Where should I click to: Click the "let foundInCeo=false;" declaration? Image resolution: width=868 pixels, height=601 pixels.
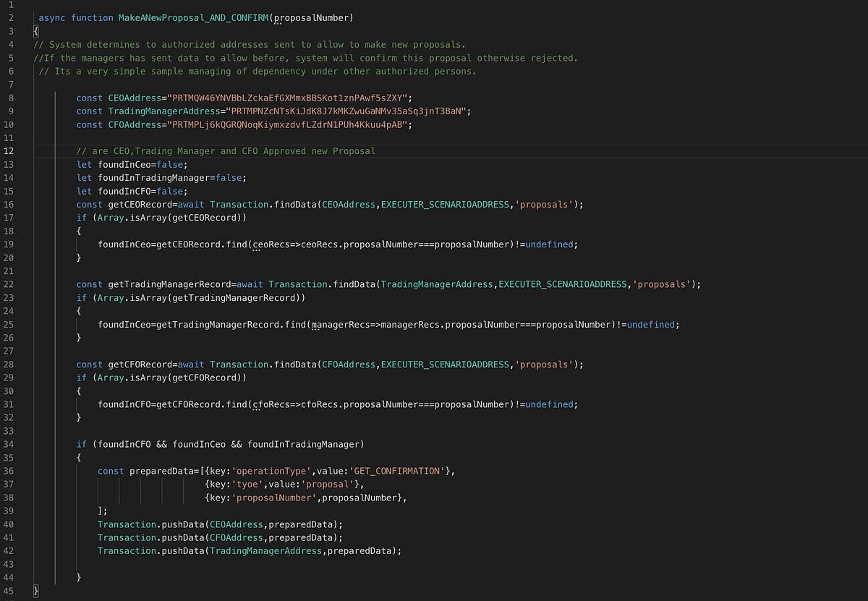132,164
